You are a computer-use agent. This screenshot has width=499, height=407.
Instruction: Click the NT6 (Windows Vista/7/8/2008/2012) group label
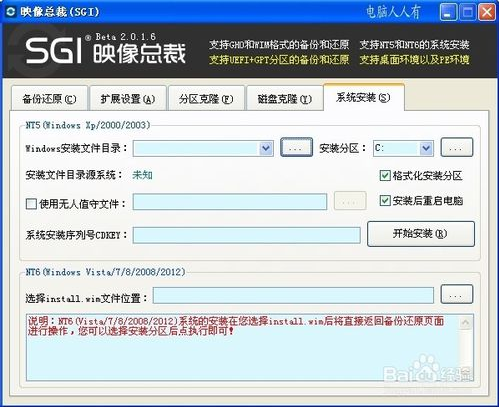[105, 272]
